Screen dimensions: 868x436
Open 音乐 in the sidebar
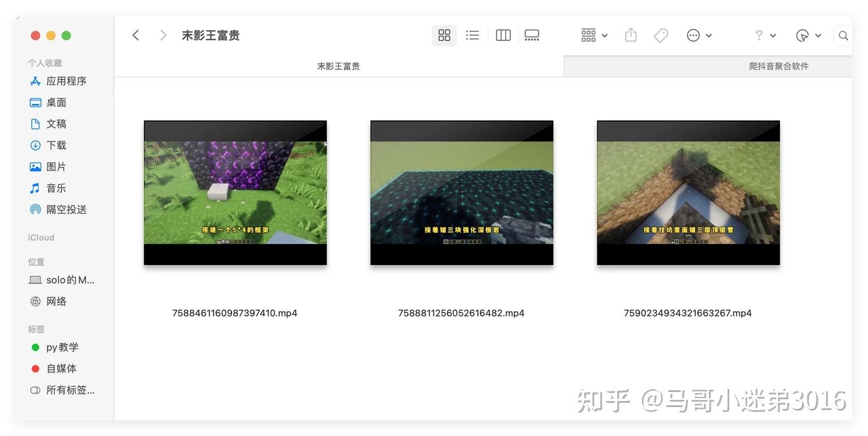point(56,188)
